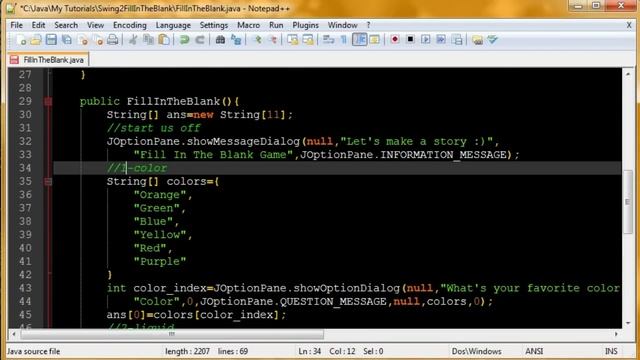This screenshot has height=360, width=640.
Task: Click the "Purple" string on line 41
Action: pos(160,261)
